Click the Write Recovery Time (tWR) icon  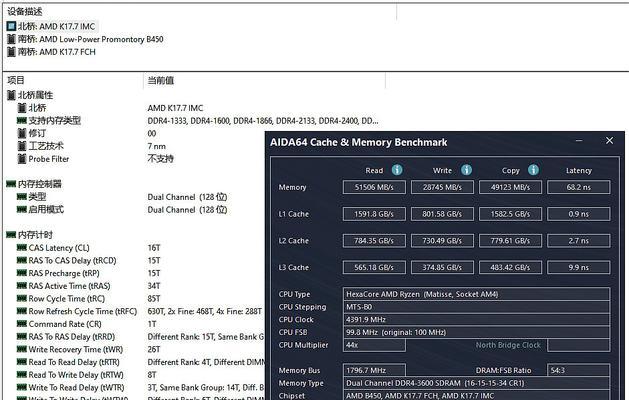tap(22, 349)
